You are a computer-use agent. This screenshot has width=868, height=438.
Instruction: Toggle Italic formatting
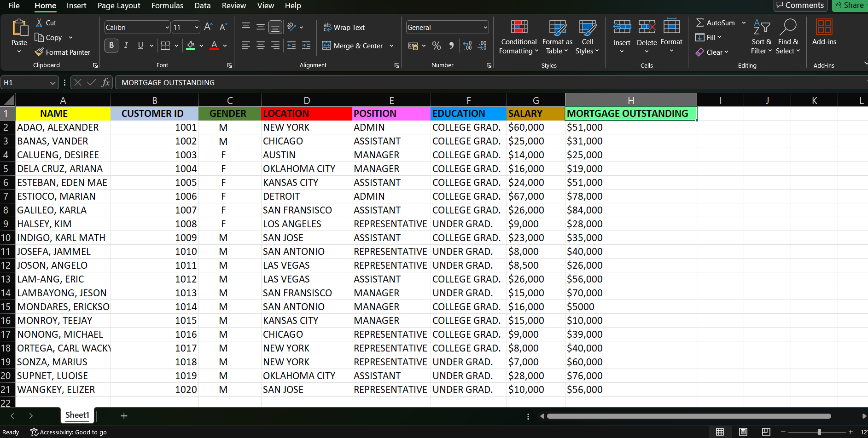pos(126,45)
